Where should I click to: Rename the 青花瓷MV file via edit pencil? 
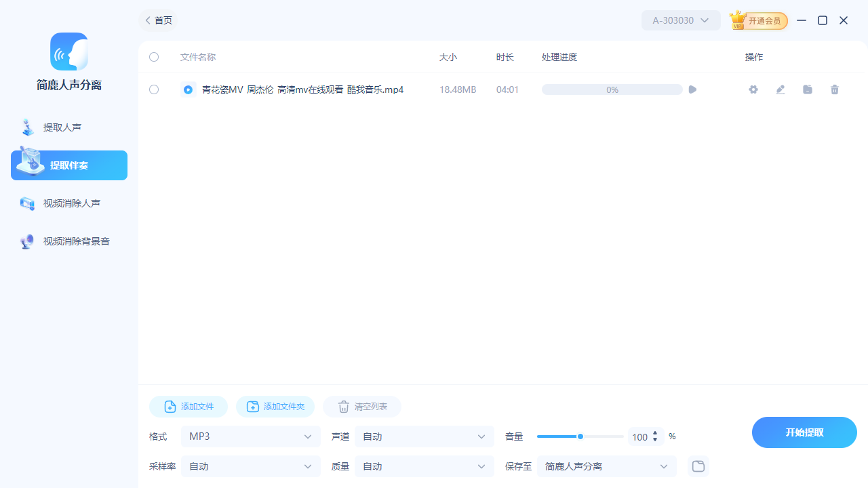point(780,89)
